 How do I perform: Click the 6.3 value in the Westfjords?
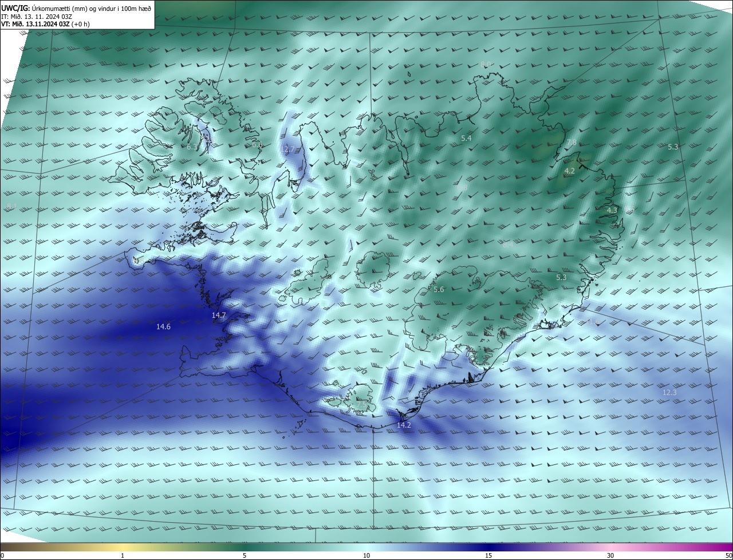click(192, 147)
